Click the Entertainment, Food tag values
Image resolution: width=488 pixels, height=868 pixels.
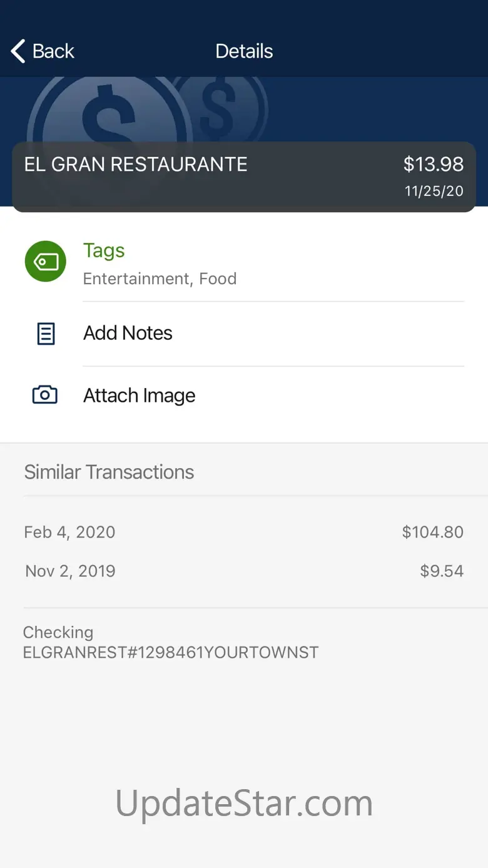click(x=160, y=278)
